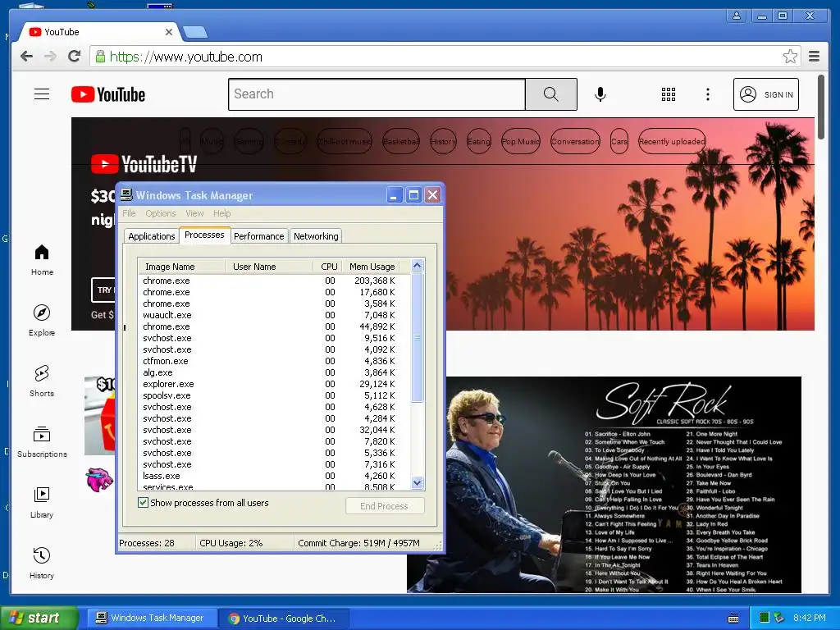Screen dimensions: 840x630
Task: Click the YouTube logo
Action: coord(108,94)
